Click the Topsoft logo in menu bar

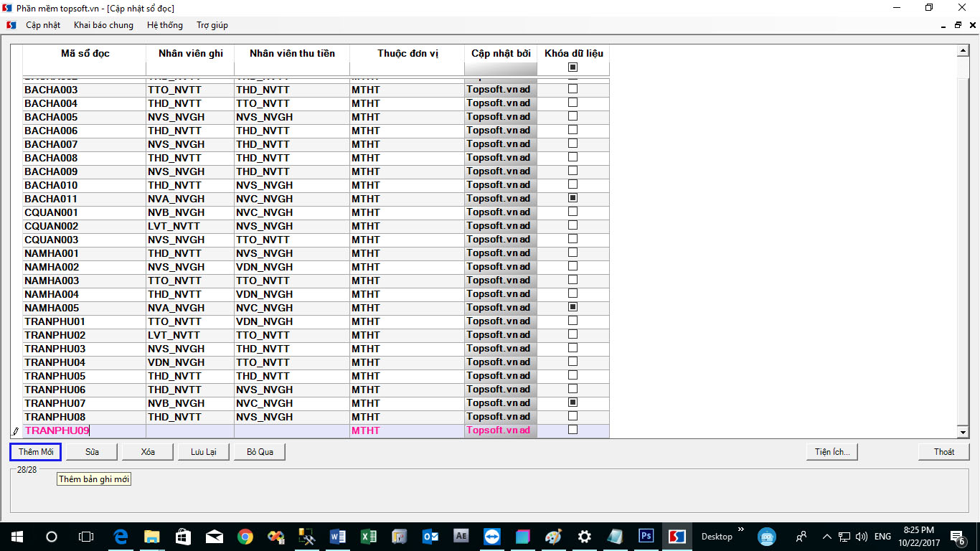(x=11, y=25)
